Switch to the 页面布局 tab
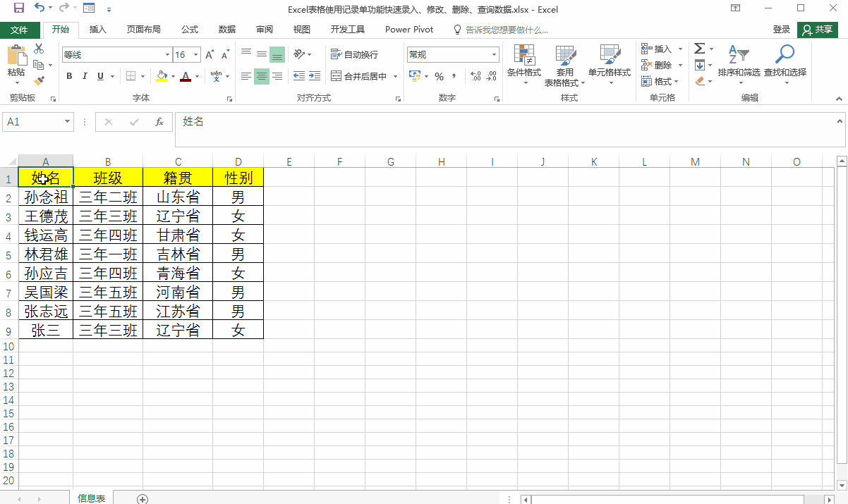This screenshot has width=848, height=504. click(x=143, y=30)
